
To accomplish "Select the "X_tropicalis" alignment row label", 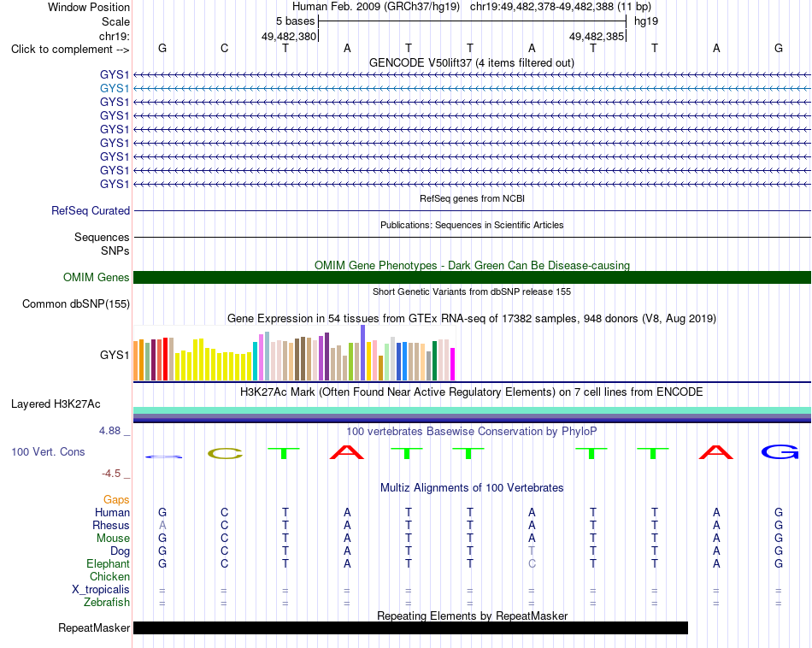I will coord(101,590).
